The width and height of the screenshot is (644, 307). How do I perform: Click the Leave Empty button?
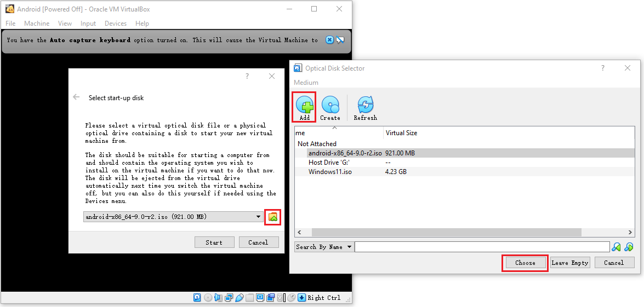[570, 263]
